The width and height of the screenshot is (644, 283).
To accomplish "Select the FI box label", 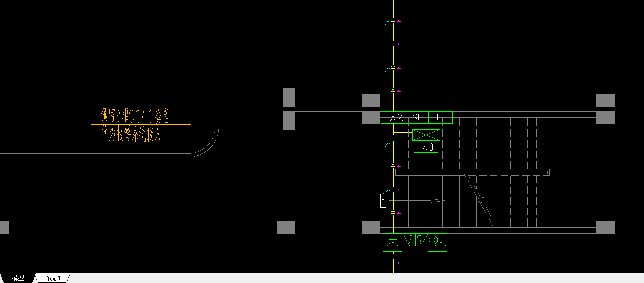I will pos(441,118).
